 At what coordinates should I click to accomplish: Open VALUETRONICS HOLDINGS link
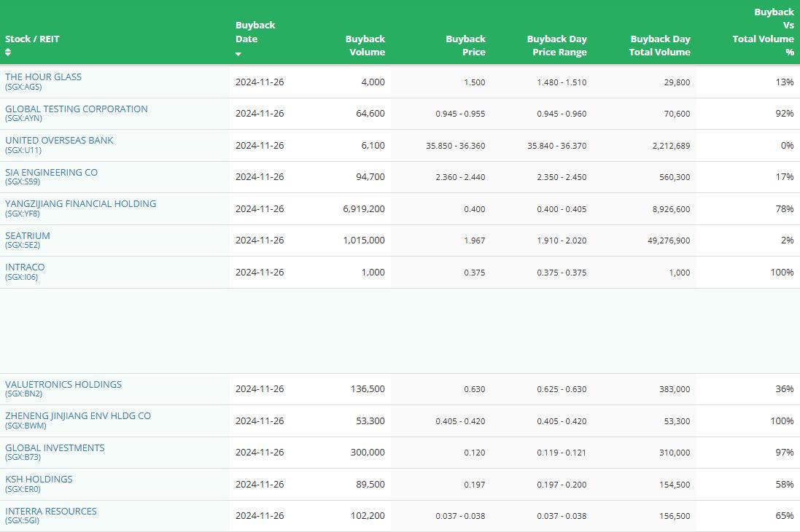click(x=63, y=384)
